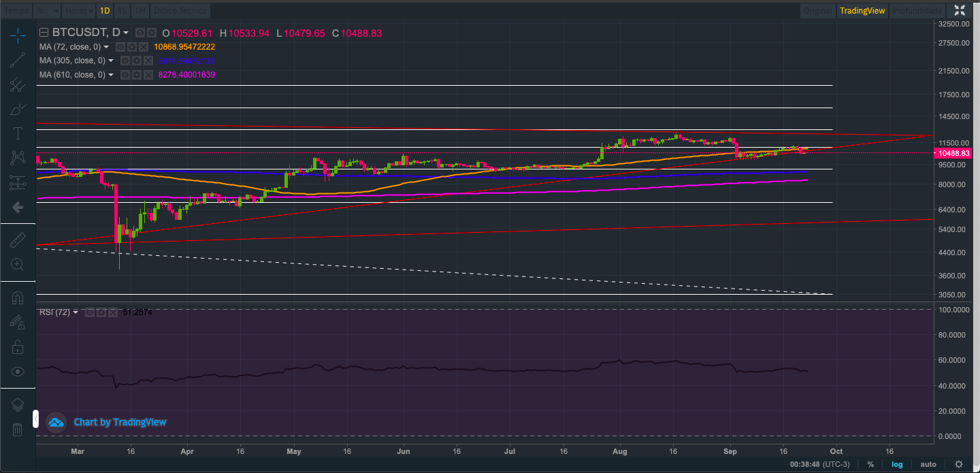This screenshot has height=473, width=980.
Task: Toggle BTCUSDT series visibility eye
Action: [x=140, y=33]
